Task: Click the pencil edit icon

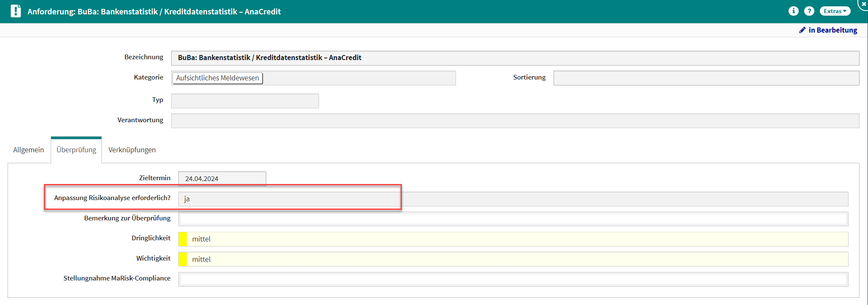Action: [x=802, y=30]
